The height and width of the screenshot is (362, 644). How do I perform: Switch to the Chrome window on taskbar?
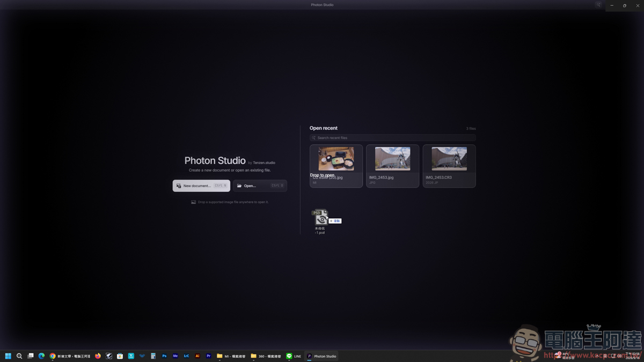70,356
